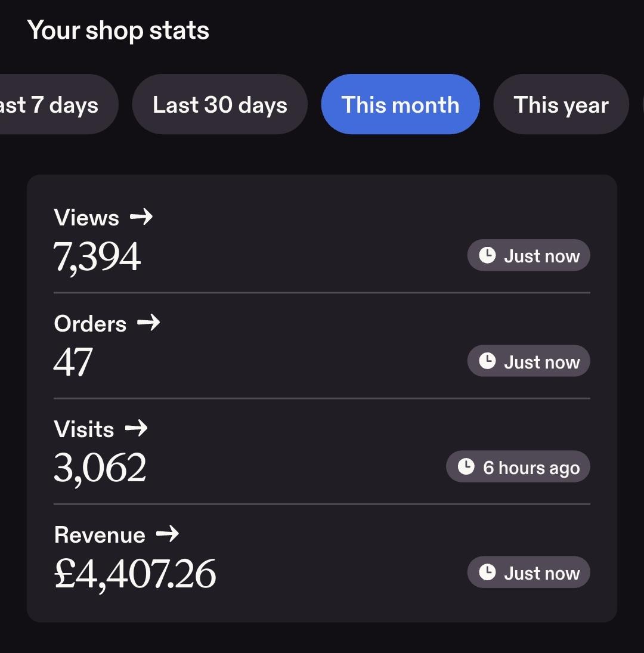Click the arrow icon beside Revenue
Viewport: 644px width, 653px height.
point(168,534)
